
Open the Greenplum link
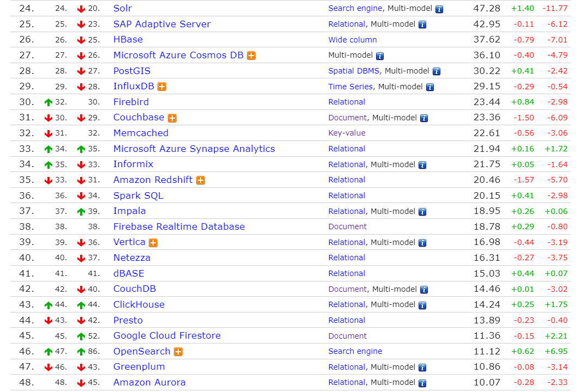point(139,367)
